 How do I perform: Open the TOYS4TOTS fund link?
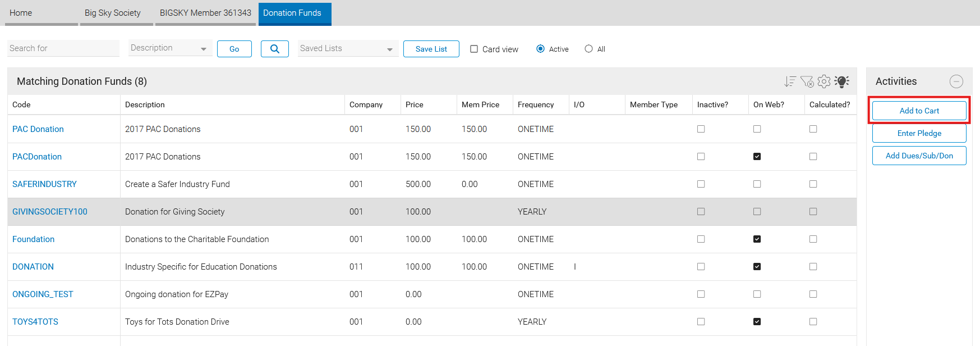tap(35, 322)
